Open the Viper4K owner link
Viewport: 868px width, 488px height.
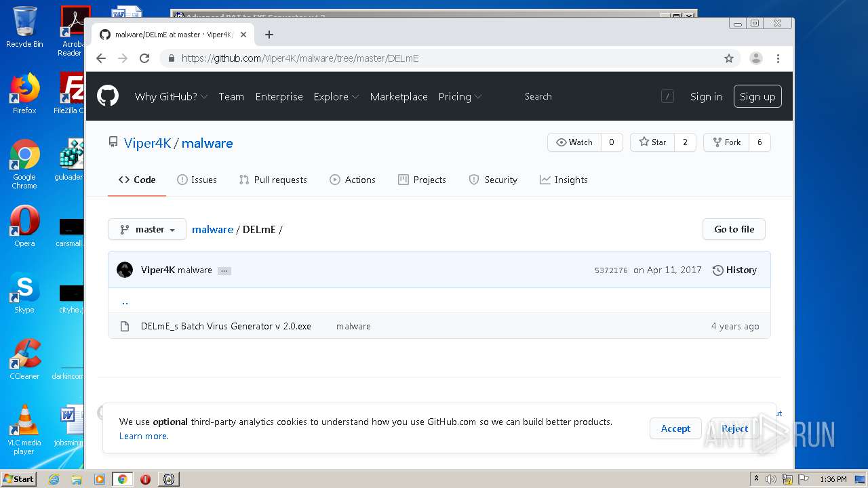pos(148,143)
